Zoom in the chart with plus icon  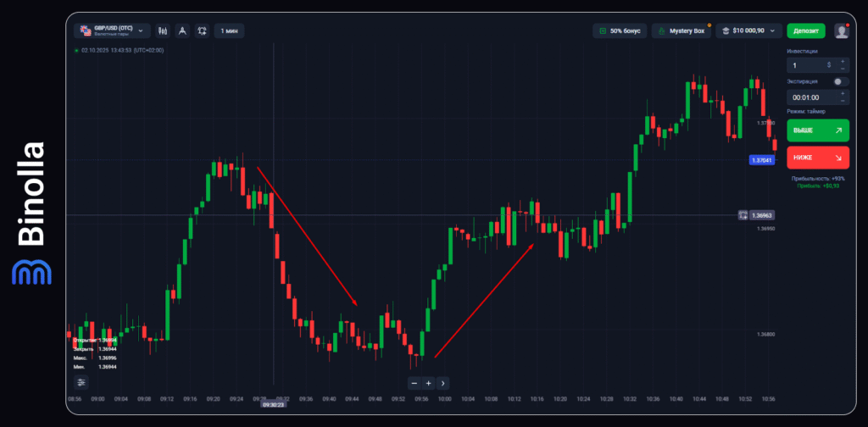click(429, 383)
